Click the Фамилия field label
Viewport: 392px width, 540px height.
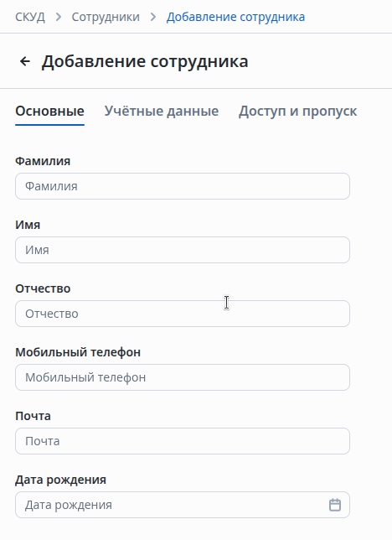pyautogui.click(x=43, y=161)
